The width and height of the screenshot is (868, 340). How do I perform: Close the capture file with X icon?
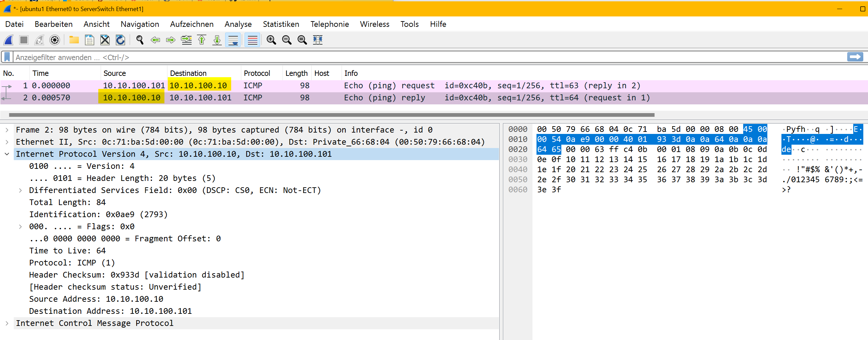(105, 40)
